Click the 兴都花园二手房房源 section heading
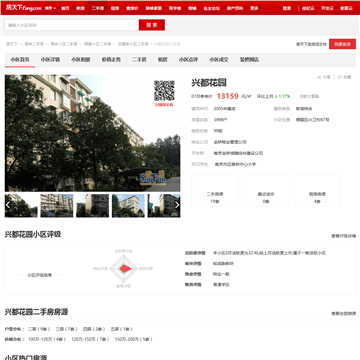360x360 pixels. pyautogui.click(x=36, y=312)
